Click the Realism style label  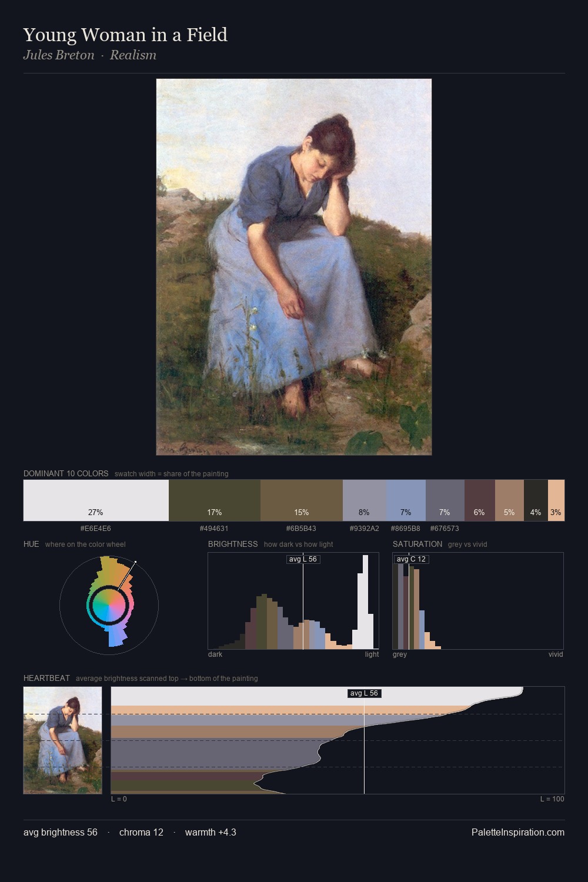[x=133, y=55]
